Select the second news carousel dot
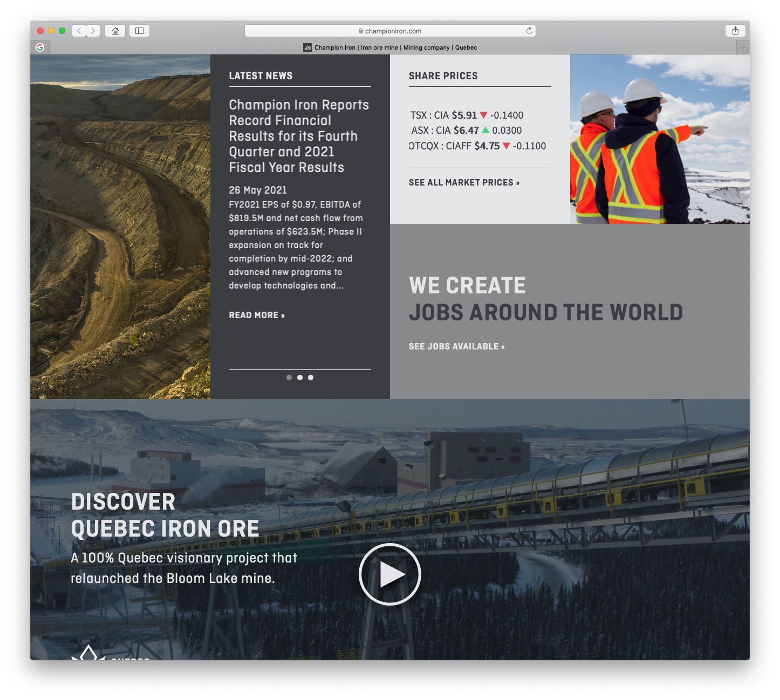The height and width of the screenshot is (700, 780). coord(300,378)
